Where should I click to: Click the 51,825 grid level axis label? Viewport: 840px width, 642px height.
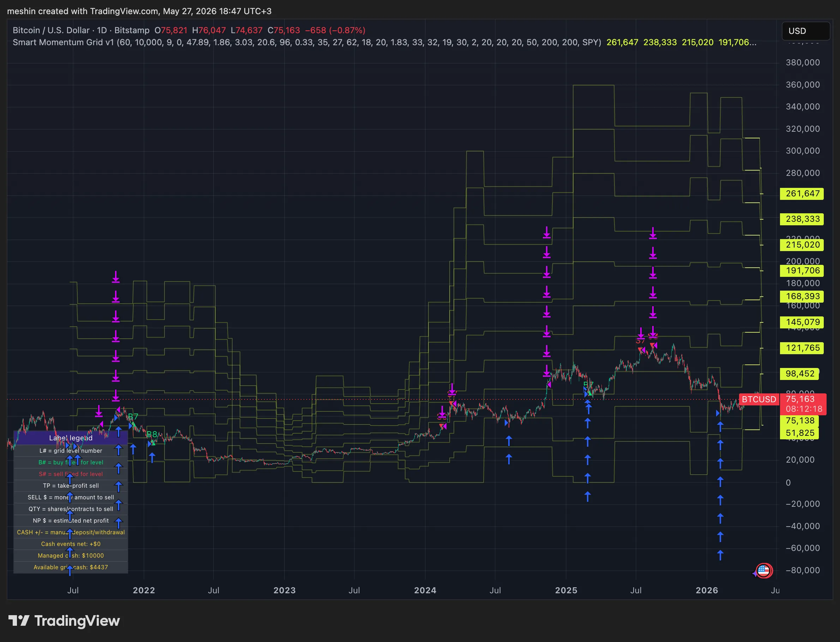click(799, 433)
